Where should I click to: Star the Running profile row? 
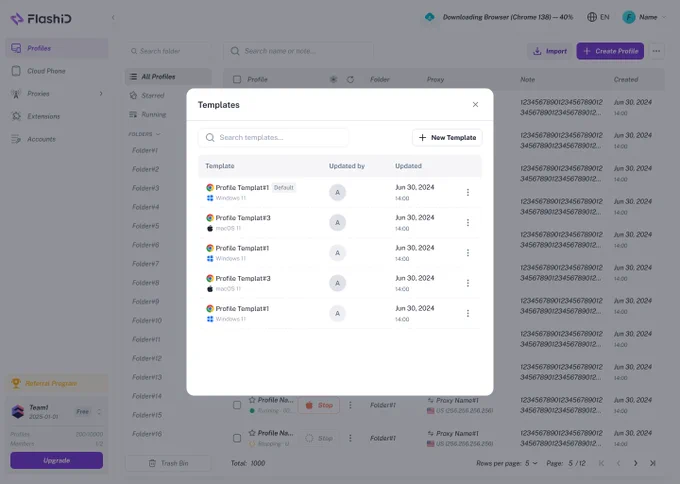tap(252, 400)
